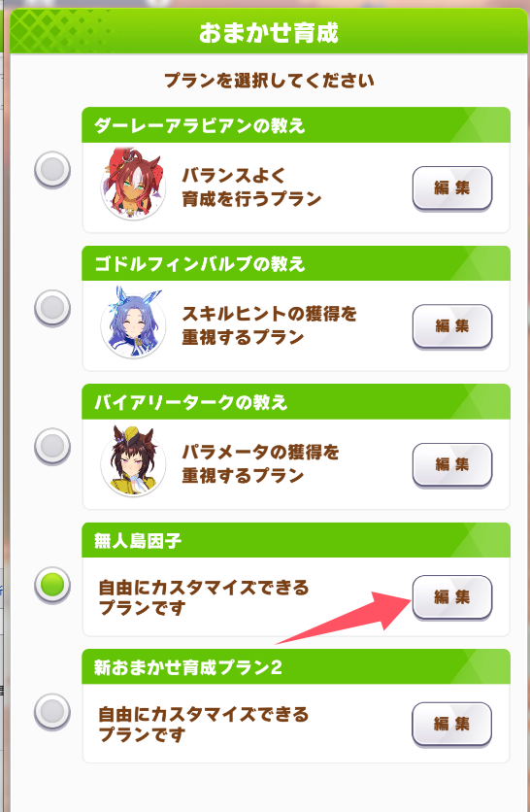Open 編集 for ゴドルフィンバルブの教え plan

click(451, 326)
